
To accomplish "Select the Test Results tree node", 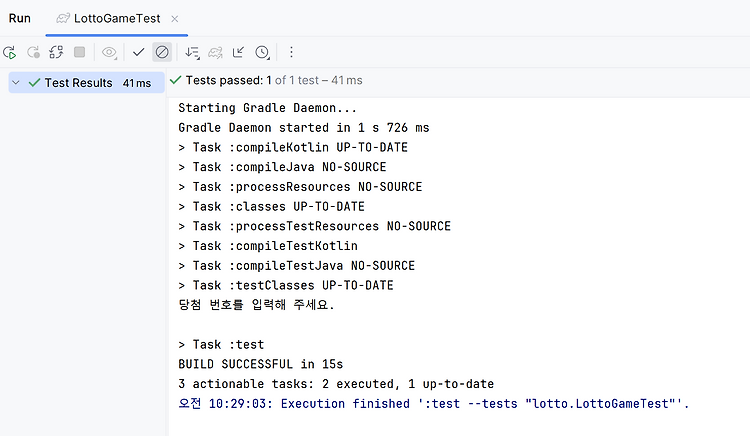I will pos(87,83).
